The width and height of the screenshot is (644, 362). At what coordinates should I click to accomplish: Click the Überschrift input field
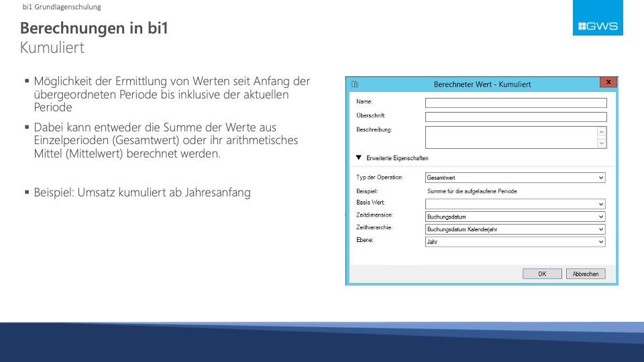pyautogui.click(x=516, y=117)
